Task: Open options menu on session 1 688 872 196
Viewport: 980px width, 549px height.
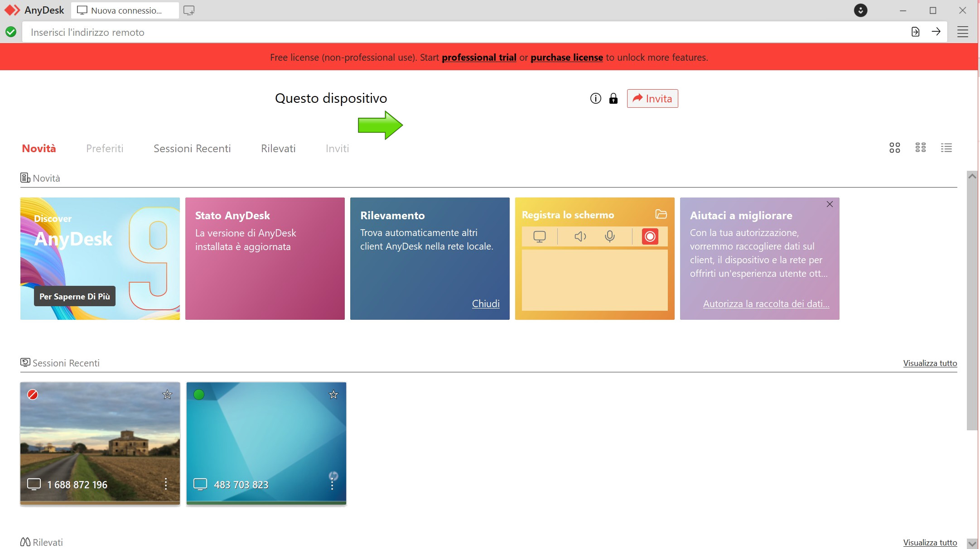Action: 166,484
